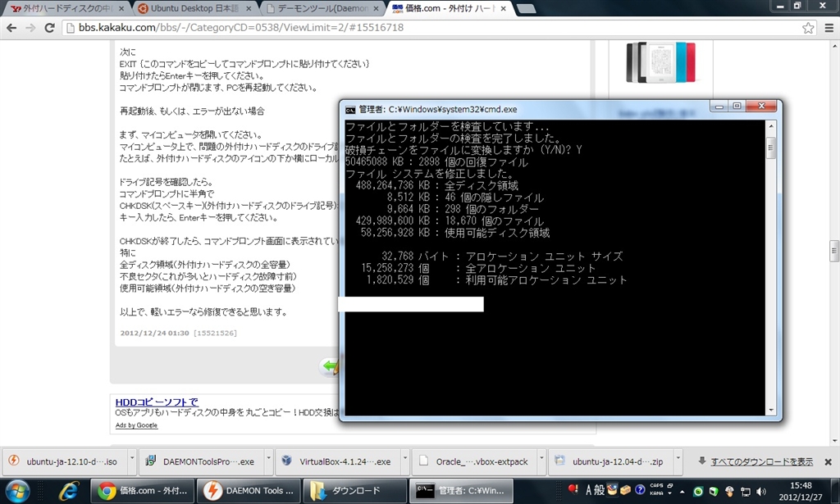This screenshot has width=840, height=504.
Task: Switch to 価格.com Chrome taskbar button
Action: point(141,491)
